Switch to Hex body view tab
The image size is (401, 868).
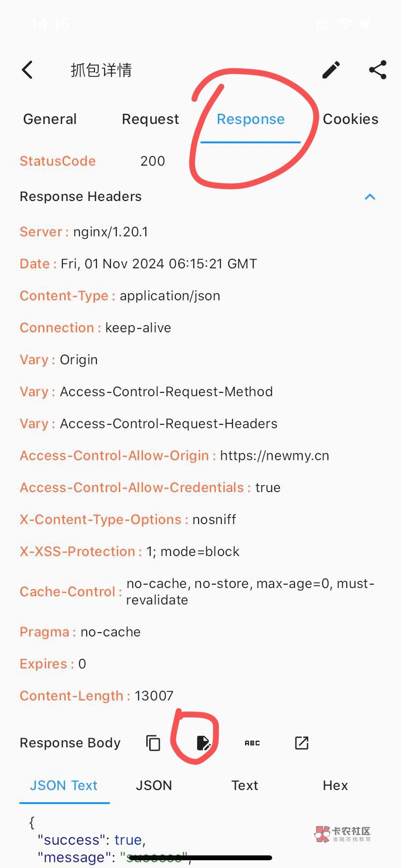tap(335, 785)
